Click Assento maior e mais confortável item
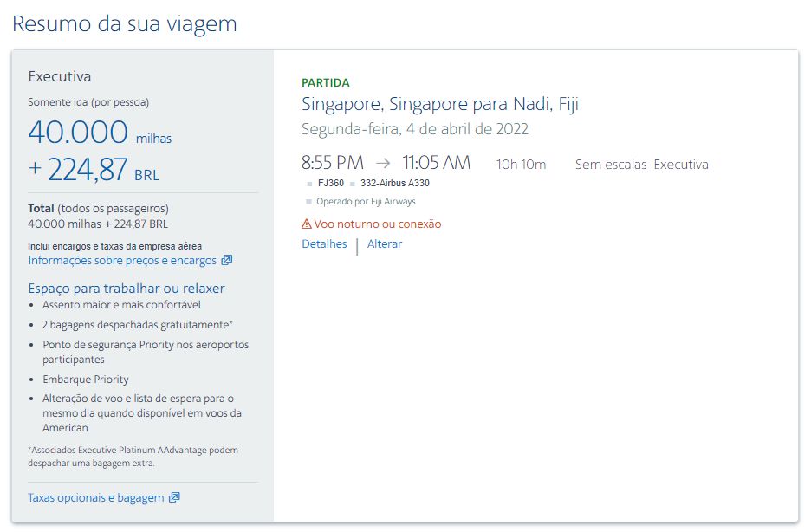Image resolution: width=811 pixels, height=532 pixels. [x=121, y=305]
